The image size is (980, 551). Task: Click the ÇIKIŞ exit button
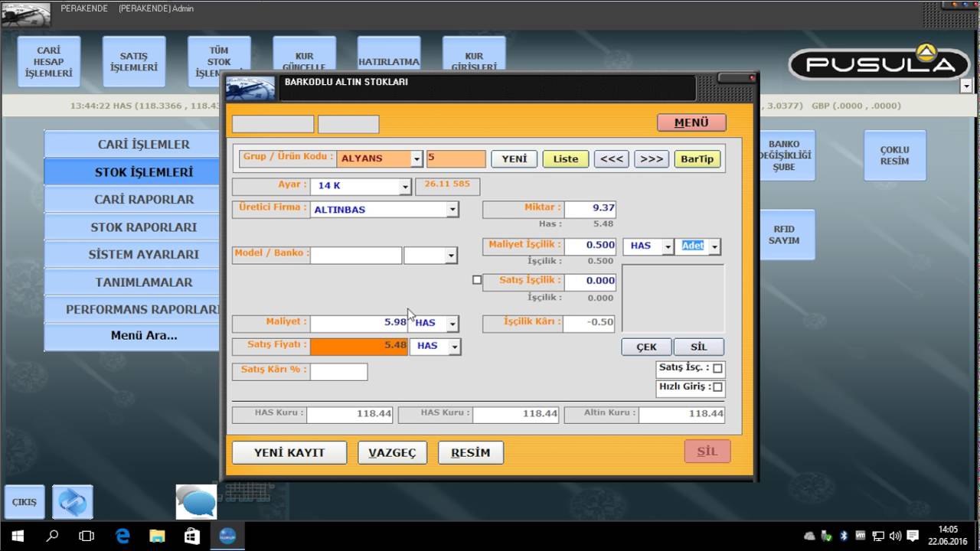pyautogui.click(x=24, y=502)
